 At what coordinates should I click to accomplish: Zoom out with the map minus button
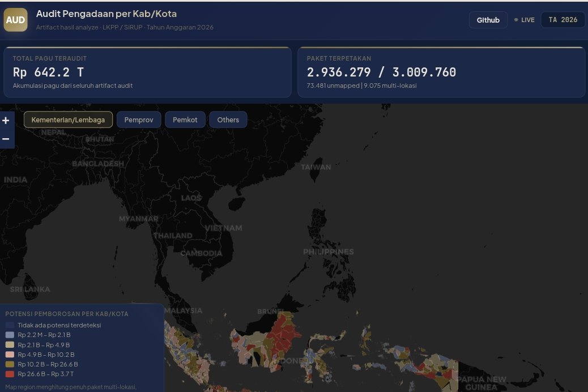(6, 139)
